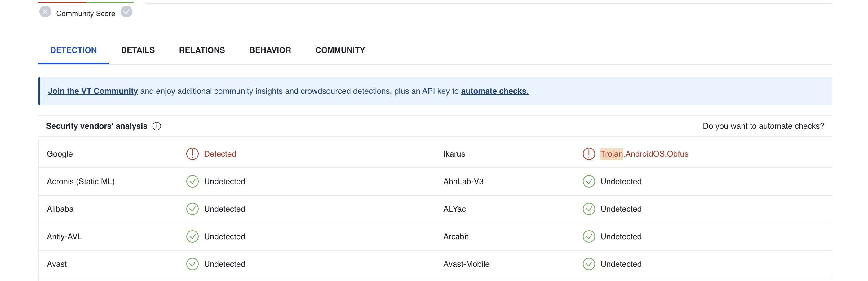Open the Security vendors' analysis info icon
This screenshot has width=868, height=281.
[x=157, y=126]
